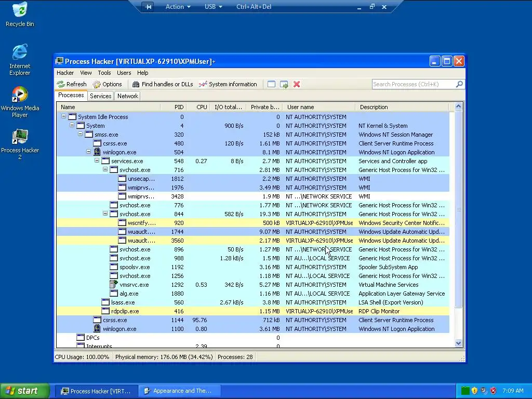
Task: Open the USB dropdown in VM toolbar
Action: tap(214, 7)
